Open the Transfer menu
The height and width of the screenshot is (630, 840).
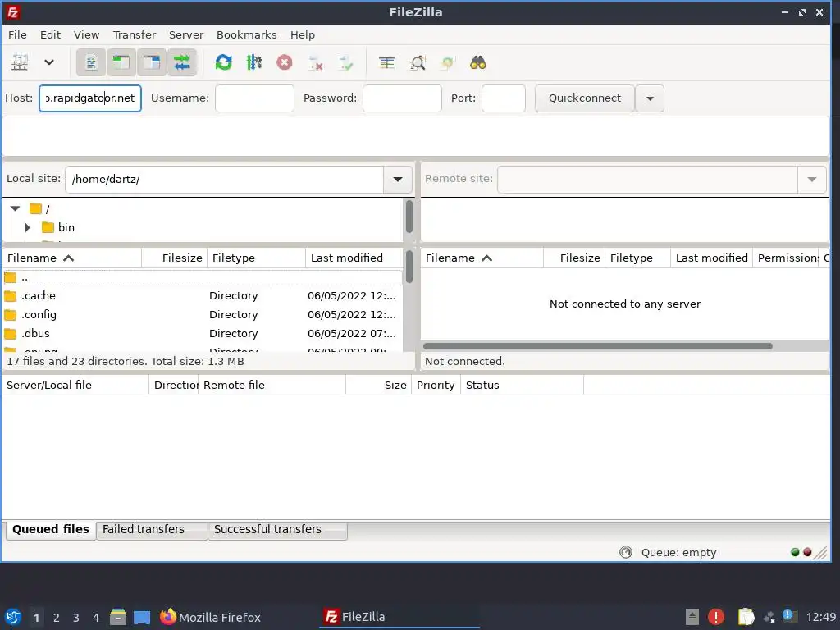click(134, 34)
